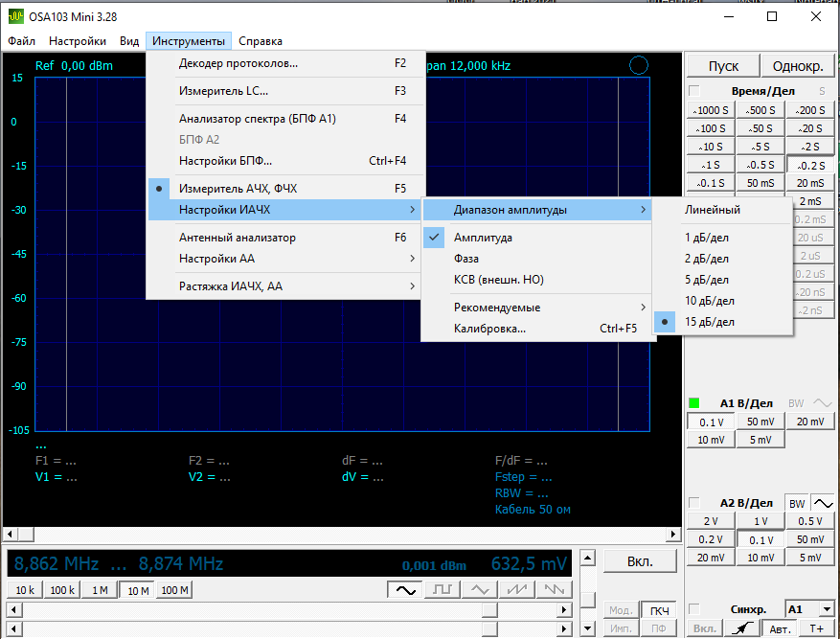840x639 pixels.
Task: Open Калибровка... menu entry
Action: coord(489,329)
